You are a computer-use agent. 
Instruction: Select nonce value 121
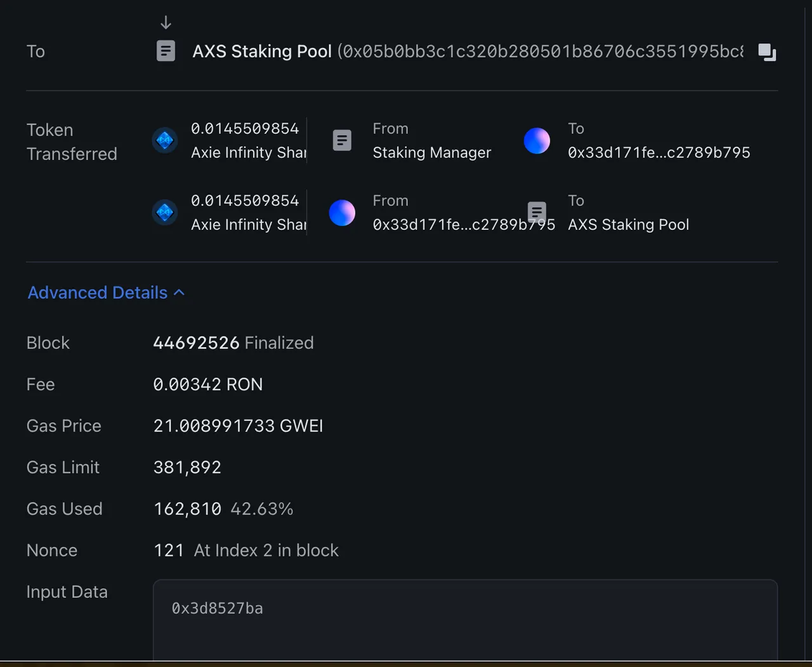point(169,550)
